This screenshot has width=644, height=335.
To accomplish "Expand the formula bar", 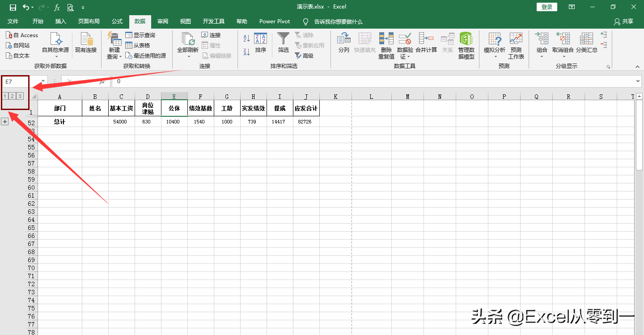I will coord(639,81).
